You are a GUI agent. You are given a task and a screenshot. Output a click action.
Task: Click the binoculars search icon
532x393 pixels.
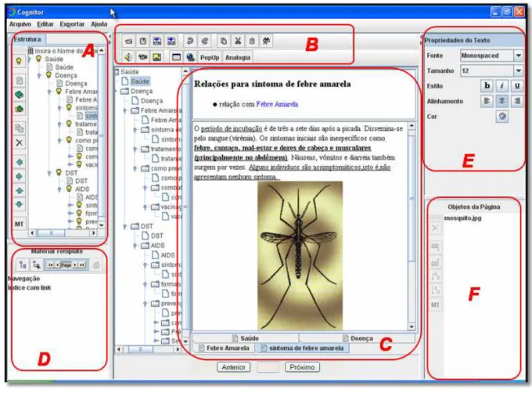(x=266, y=41)
